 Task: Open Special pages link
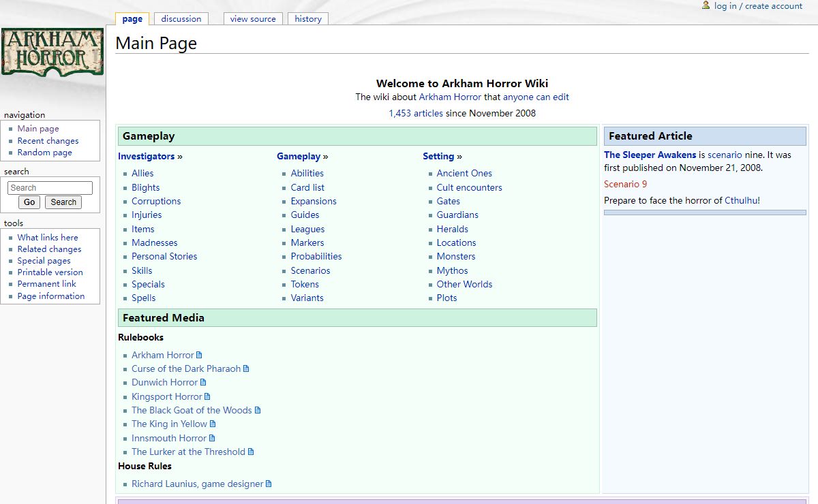(x=44, y=261)
